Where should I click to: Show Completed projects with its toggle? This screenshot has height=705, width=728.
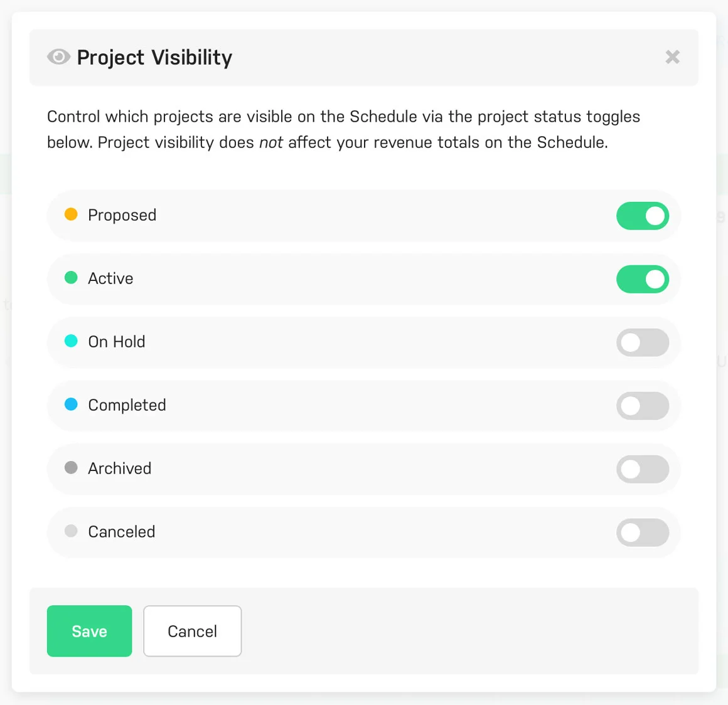point(643,406)
